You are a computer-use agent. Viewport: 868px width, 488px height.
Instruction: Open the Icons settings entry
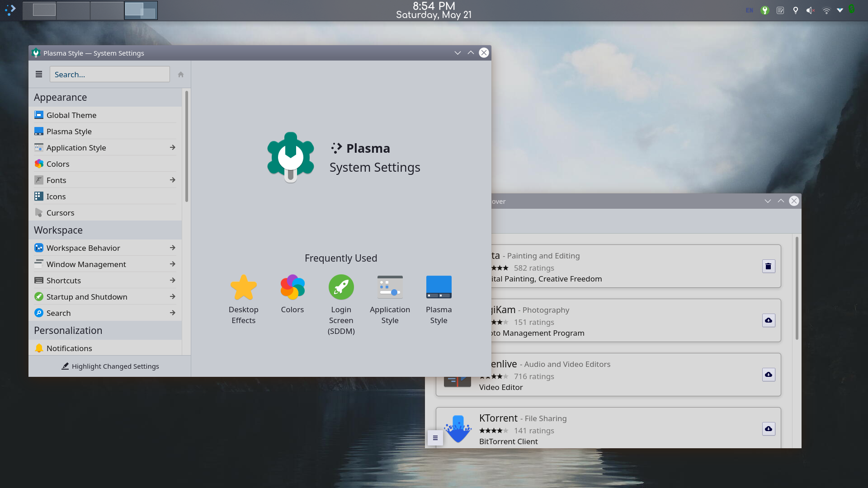click(105, 197)
